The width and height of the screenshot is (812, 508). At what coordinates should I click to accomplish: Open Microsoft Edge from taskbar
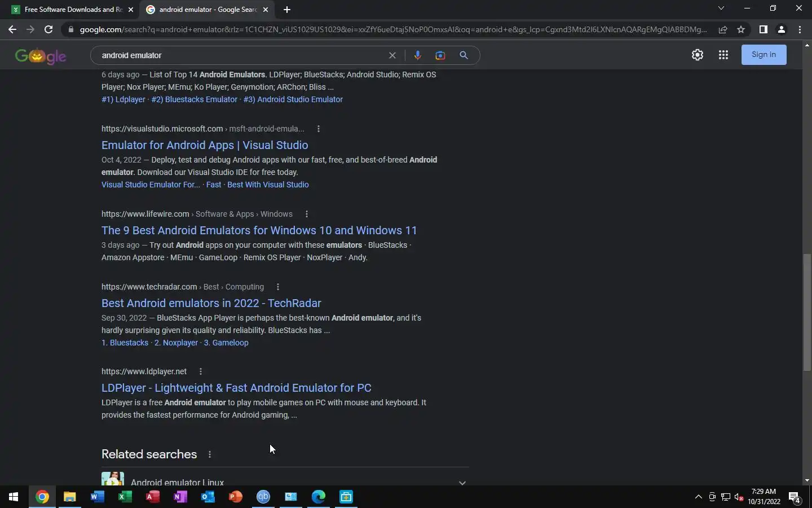click(x=319, y=497)
